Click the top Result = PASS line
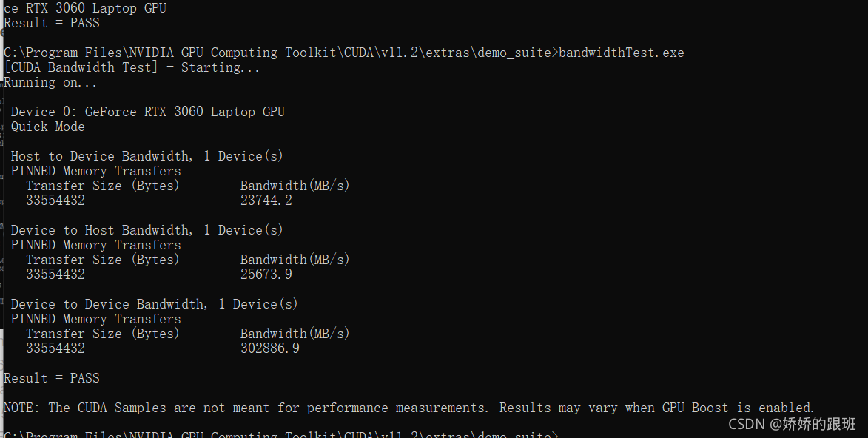This screenshot has width=868, height=438. 52,23
